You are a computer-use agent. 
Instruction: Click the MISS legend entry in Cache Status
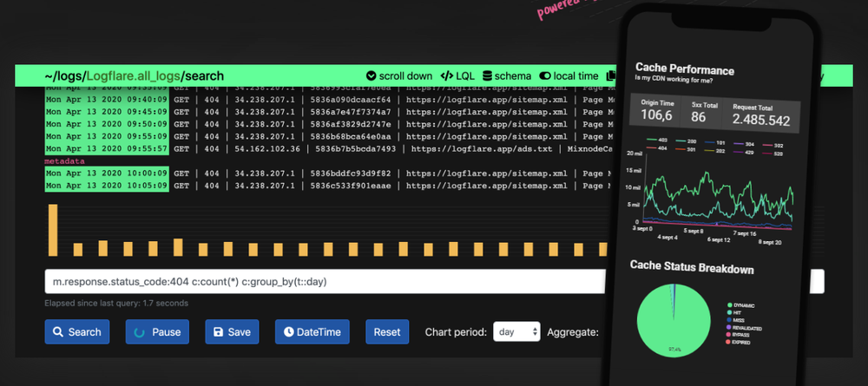coord(736,320)
